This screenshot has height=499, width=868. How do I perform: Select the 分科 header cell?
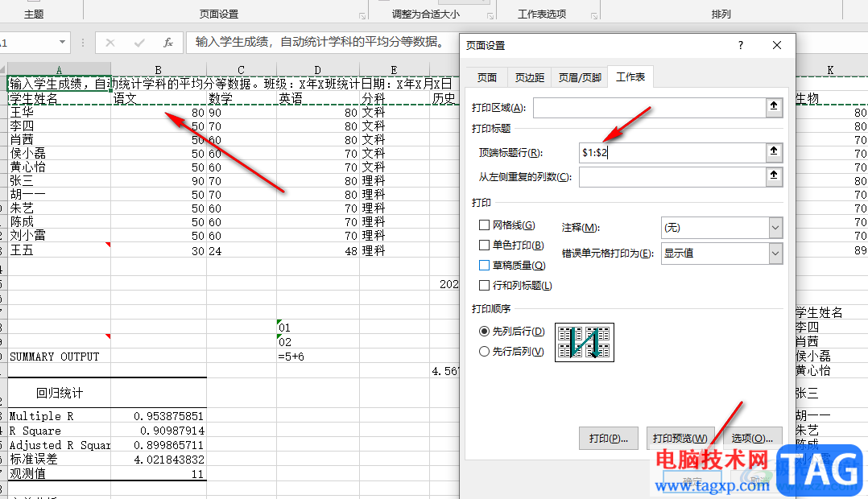tap(395, 98)
